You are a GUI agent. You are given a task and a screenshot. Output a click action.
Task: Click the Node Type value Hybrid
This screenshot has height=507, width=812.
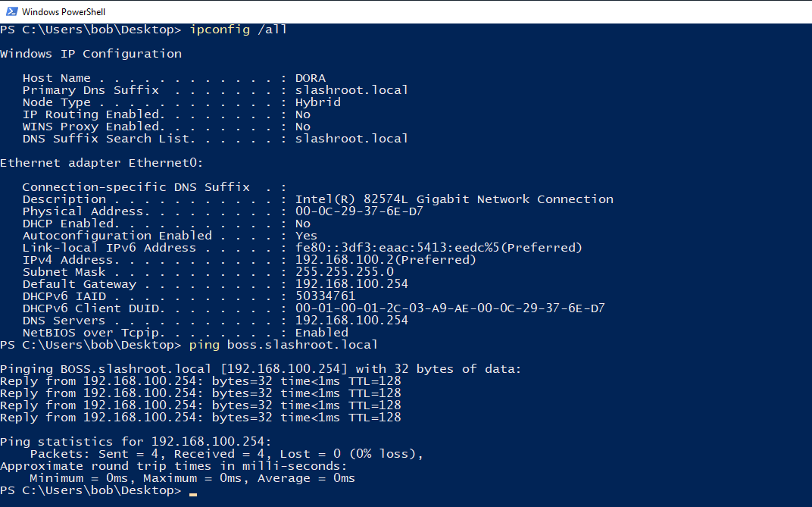(317, 102)
